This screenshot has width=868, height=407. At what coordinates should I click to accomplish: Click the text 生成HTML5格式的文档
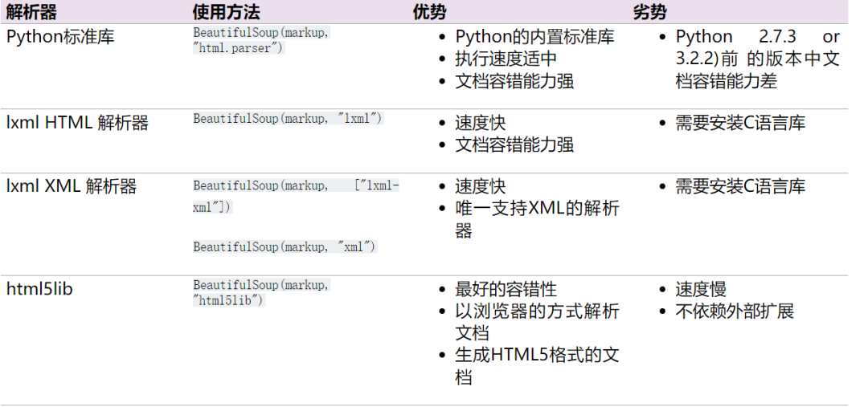pos(537,366)
